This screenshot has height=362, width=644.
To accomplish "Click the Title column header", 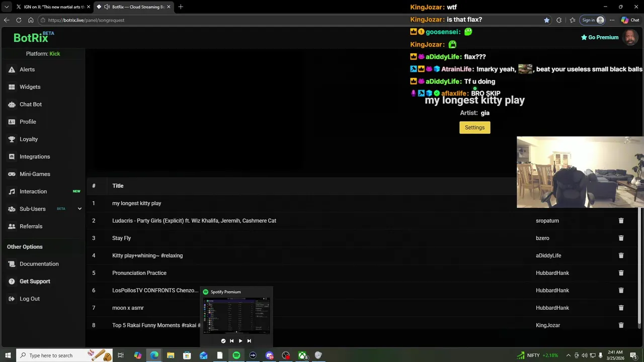I will coord(118,186).
